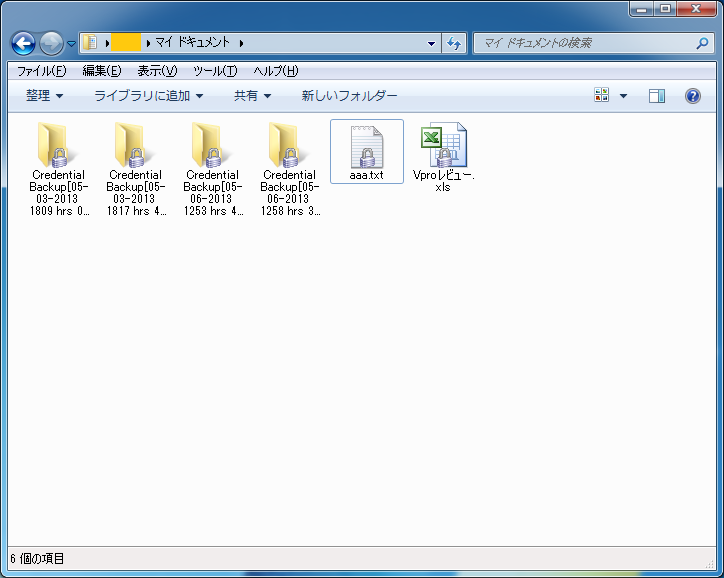Viewport: 724px width, 578px height.
Task: Open the ヘルプ(H) menu
Action: (x=276, y=71)
